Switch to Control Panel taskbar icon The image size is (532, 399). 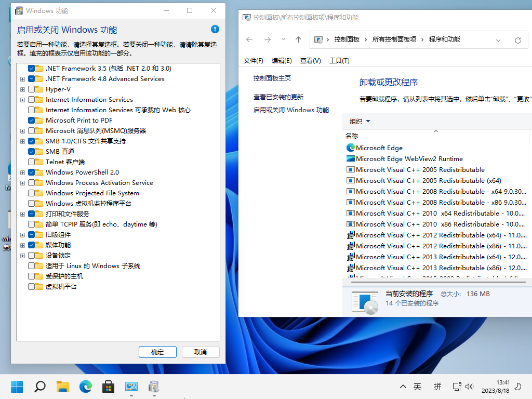tap(131, 387)
